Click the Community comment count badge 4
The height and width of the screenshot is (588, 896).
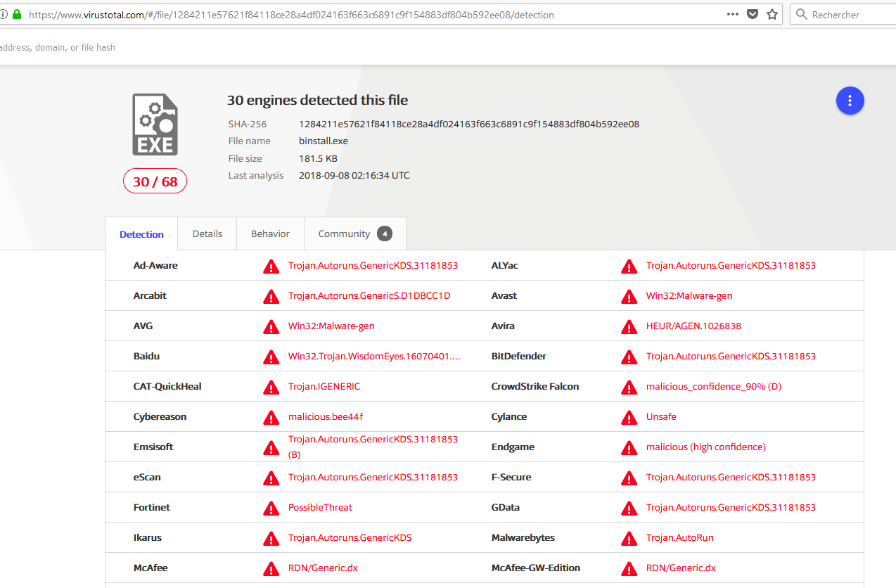point(384,234)
